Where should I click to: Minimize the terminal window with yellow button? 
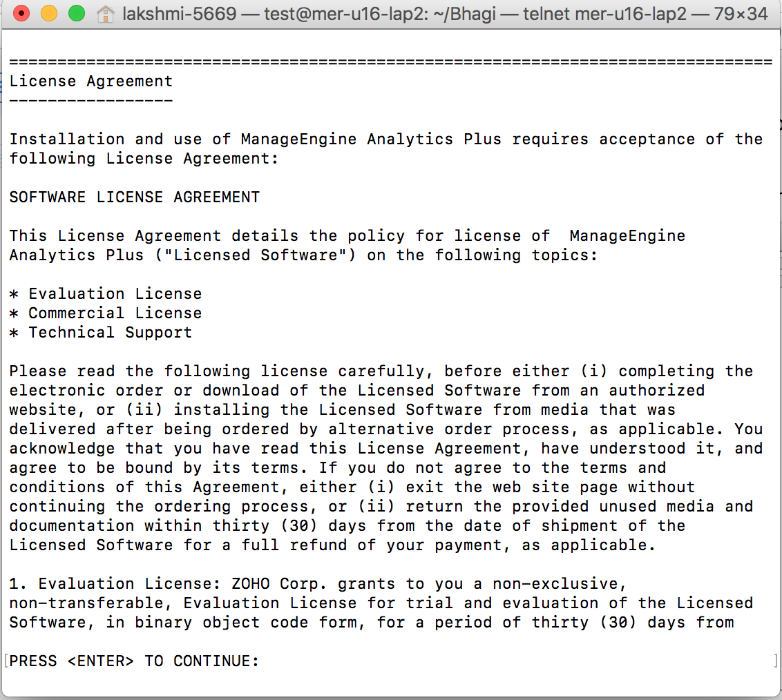pyautogui.click(x=49, y=13)
